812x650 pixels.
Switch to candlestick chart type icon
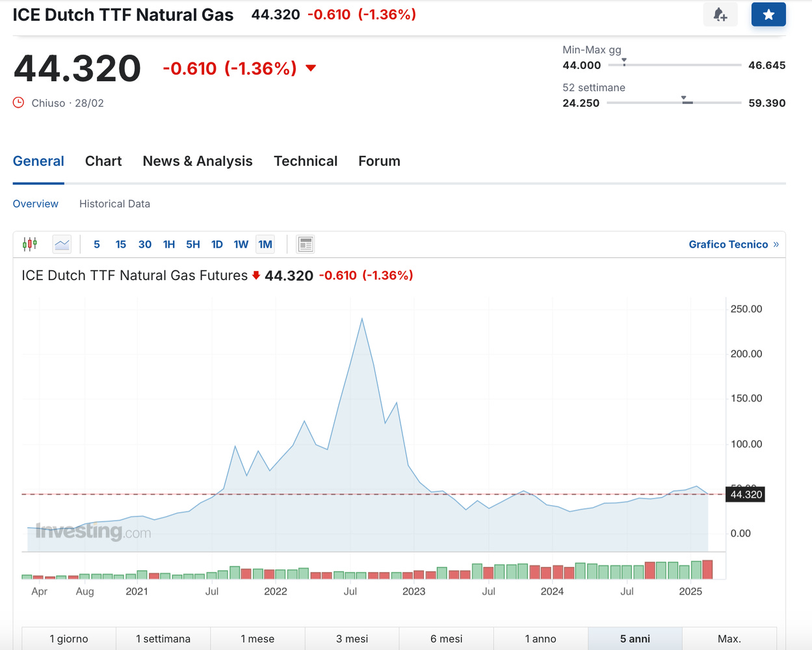[30, 244]
